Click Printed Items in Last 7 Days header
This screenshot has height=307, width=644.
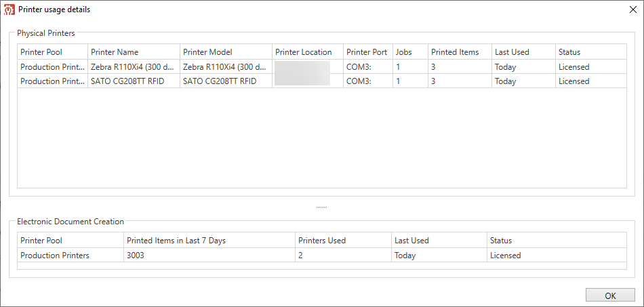pyautogui.click(x=209, y=241)
